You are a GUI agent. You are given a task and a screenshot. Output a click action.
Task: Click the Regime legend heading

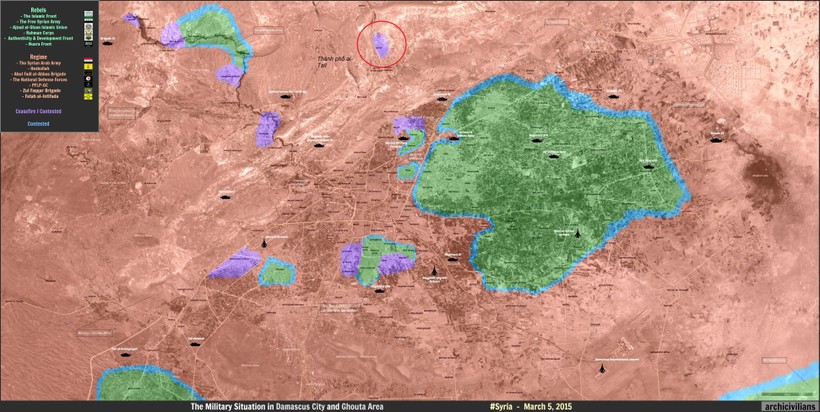(x=38, y=57)
